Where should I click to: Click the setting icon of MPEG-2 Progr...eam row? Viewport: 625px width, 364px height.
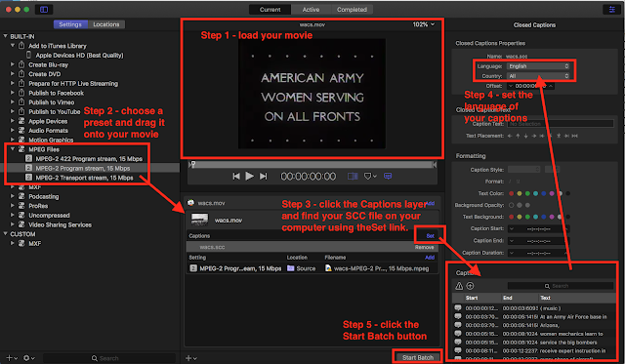click(x=193, y=268)
